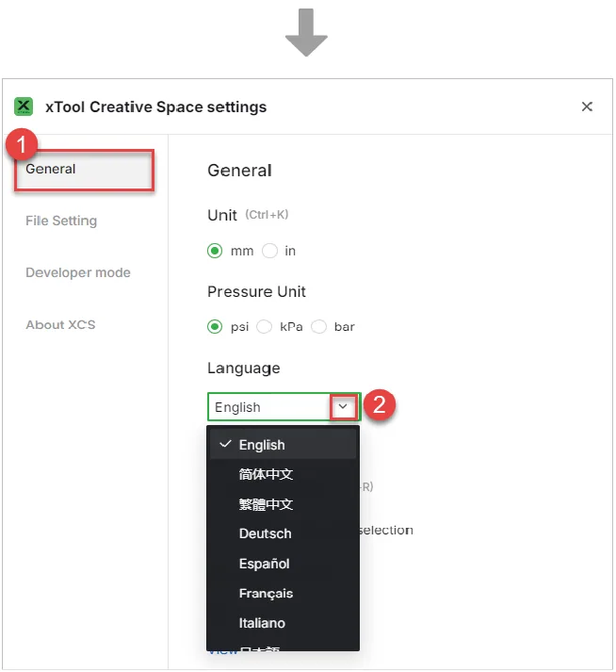
Task: Click the Language dropdown arrow
Action: tap(343, 406)
